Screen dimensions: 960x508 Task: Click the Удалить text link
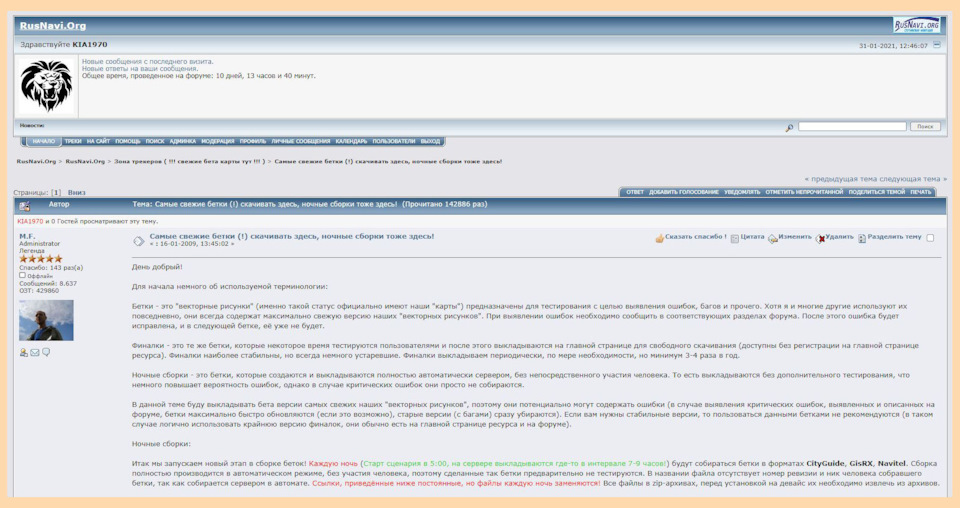pyautogui.click(x=839, y=237)
